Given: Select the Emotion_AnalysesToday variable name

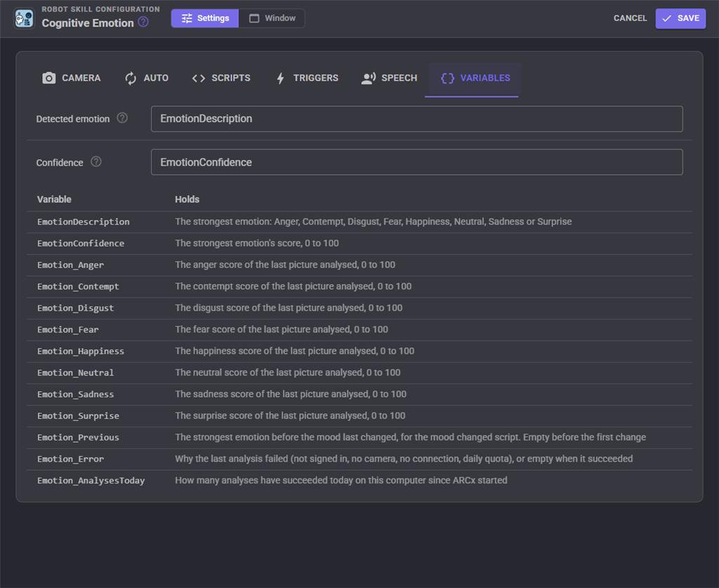Looking at the screenshot, I should tap(91, 481).
